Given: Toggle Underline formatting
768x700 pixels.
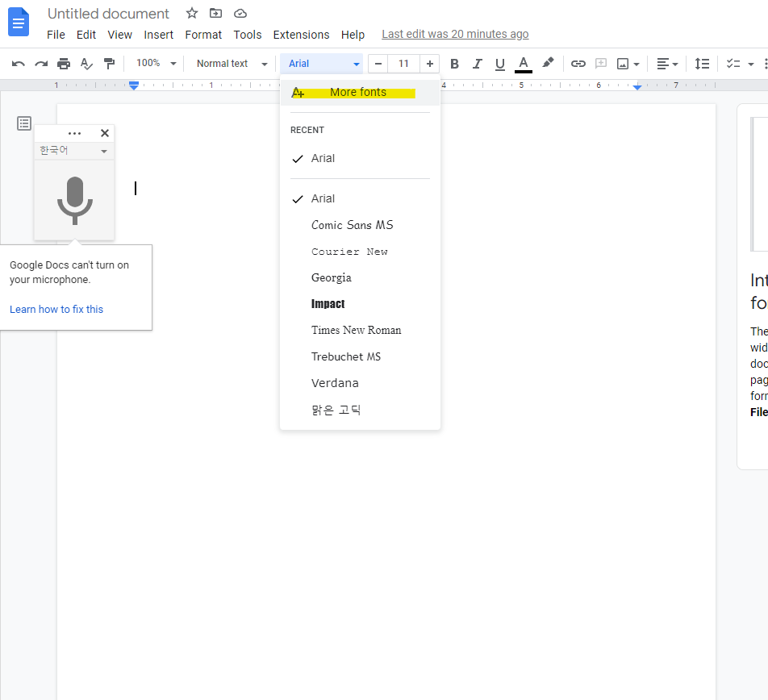Looking at the screenshot, I should pyautogui.click(x=499, y=65).
